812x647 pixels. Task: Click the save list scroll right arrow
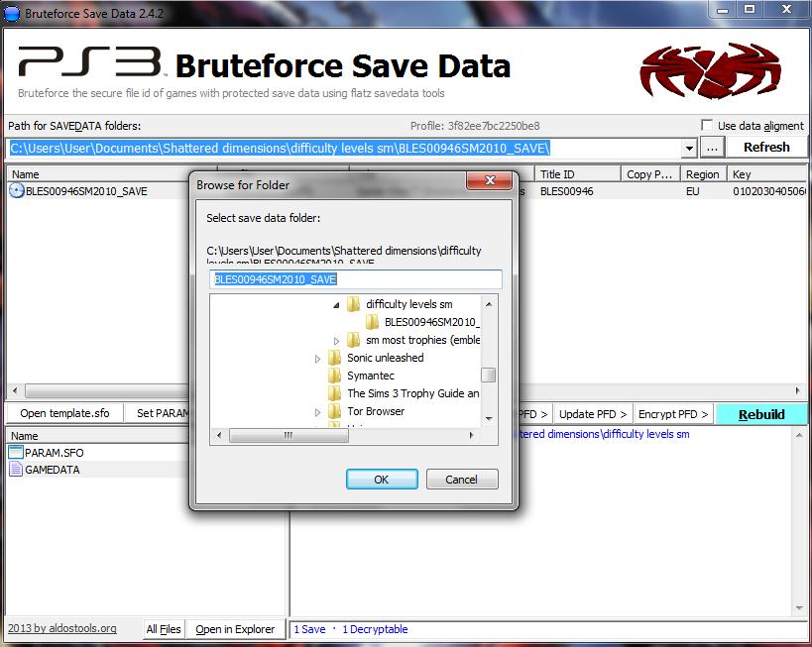798,390
